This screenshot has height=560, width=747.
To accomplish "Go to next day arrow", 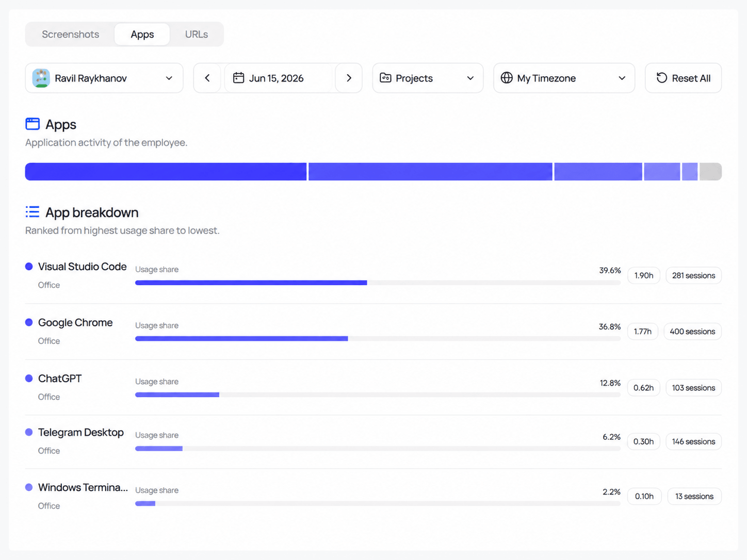I will point(349,78).
